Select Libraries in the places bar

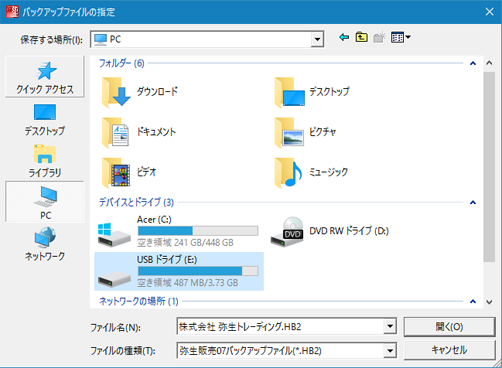(x=45, y=161)
